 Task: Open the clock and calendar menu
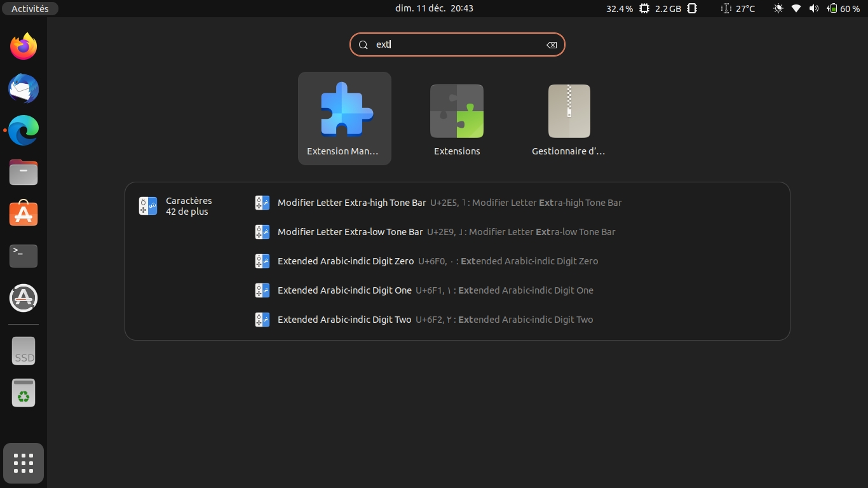click(x=434, y=8)
